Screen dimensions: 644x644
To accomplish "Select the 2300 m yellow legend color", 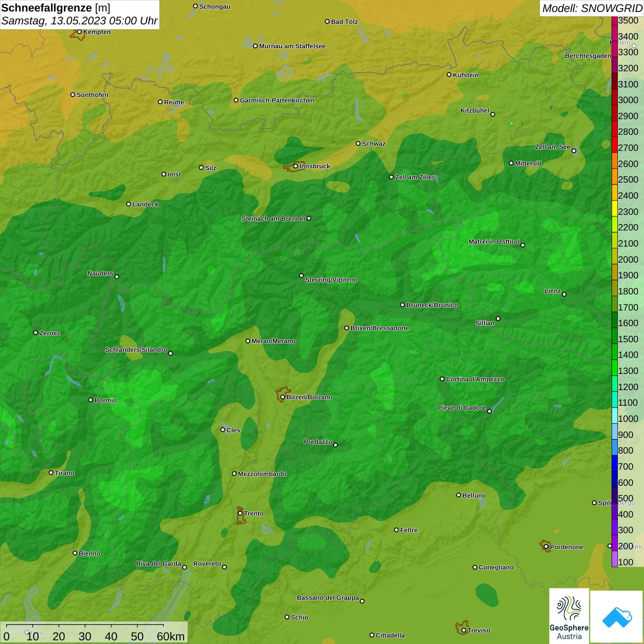I will [x=615, y=208].
